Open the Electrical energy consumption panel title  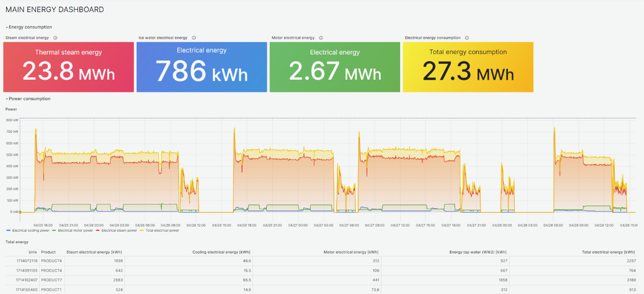(433, 38)
